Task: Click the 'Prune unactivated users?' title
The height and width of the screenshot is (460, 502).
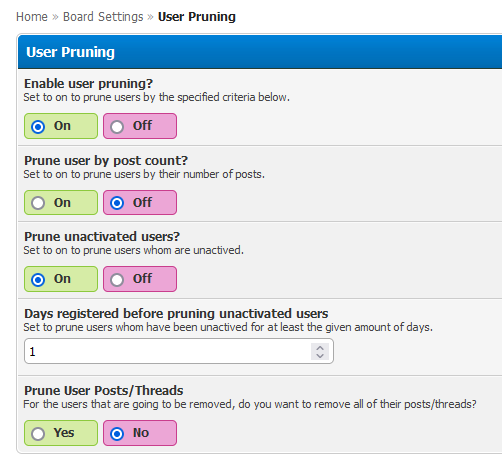Action: click(102, 237)
